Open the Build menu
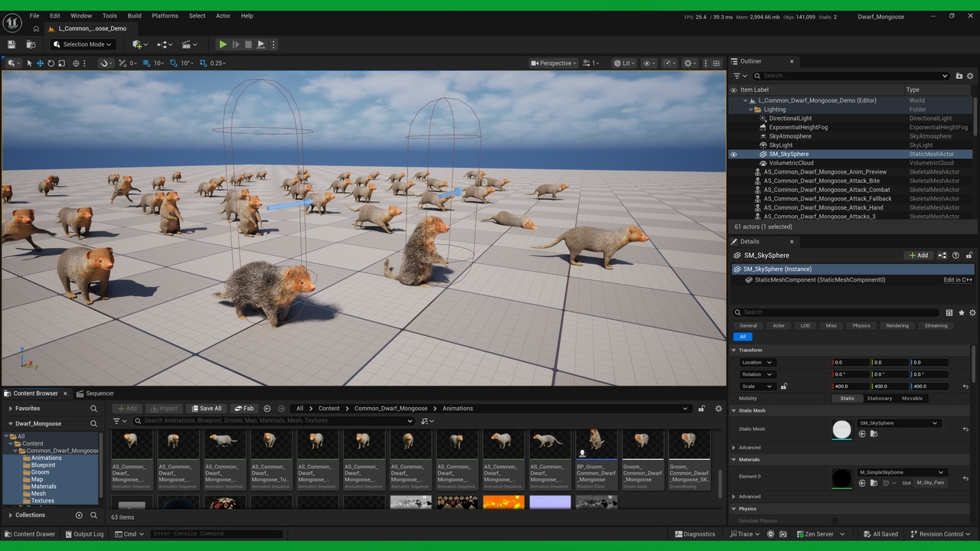Image resolution: width=980 pixels, height=551 pixels. pos(135,15)
